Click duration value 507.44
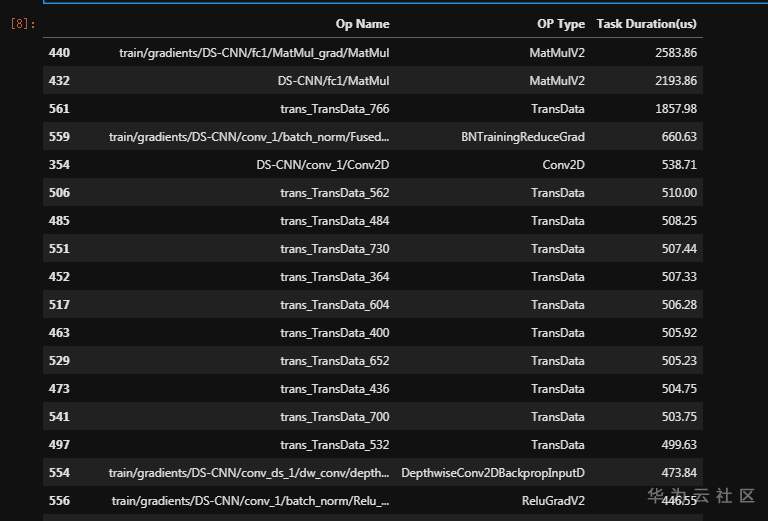This screenshot has width=768, height=521. (x=679, y=249)
